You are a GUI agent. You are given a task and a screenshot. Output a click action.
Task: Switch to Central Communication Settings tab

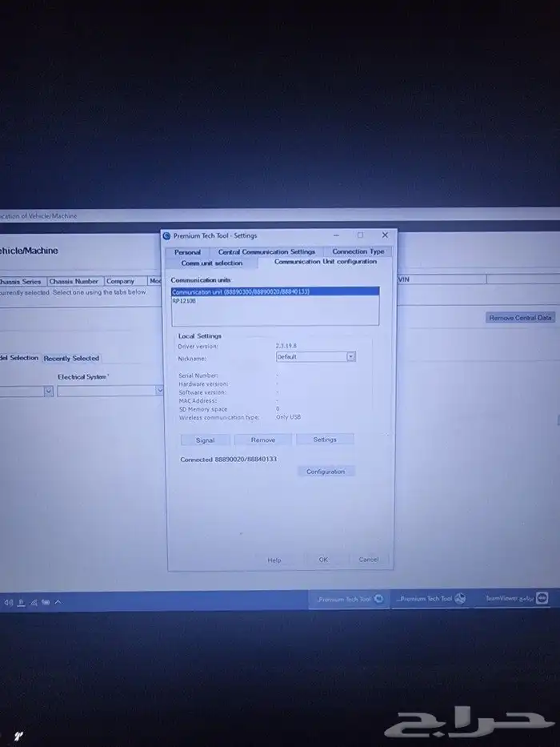(x=266, y=251)
